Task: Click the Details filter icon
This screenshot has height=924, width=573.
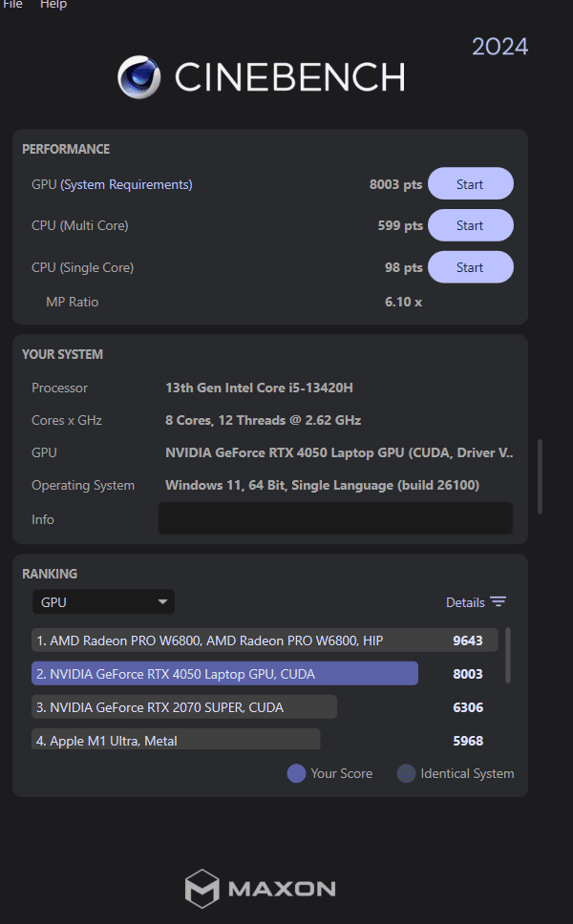Action: click(x=499, y=601)
